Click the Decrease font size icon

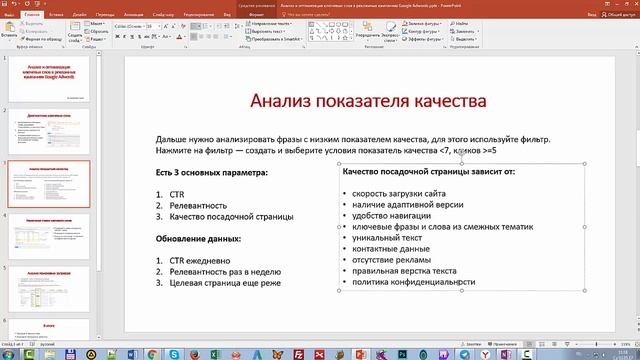[x=173, y=26]
